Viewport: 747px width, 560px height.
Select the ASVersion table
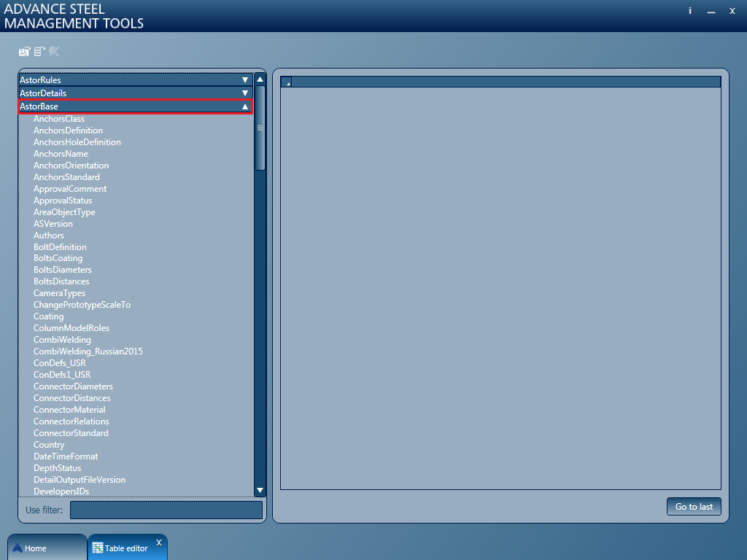(53, 224)
